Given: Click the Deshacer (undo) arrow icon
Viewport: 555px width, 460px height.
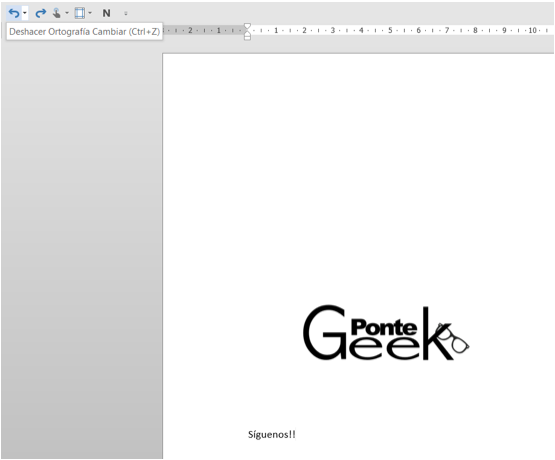Looking at the screenshot, I should (14, 13).
